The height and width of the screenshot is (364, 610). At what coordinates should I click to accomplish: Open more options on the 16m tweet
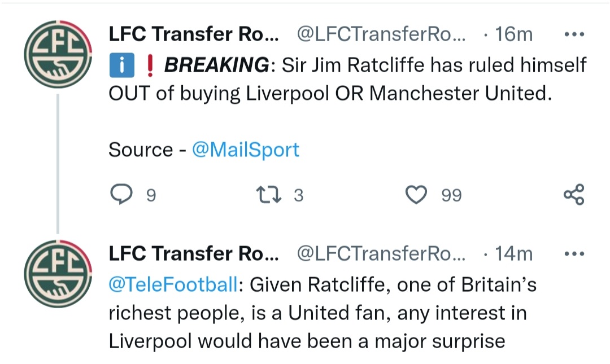pyautogui.click(x=574, y=34)
